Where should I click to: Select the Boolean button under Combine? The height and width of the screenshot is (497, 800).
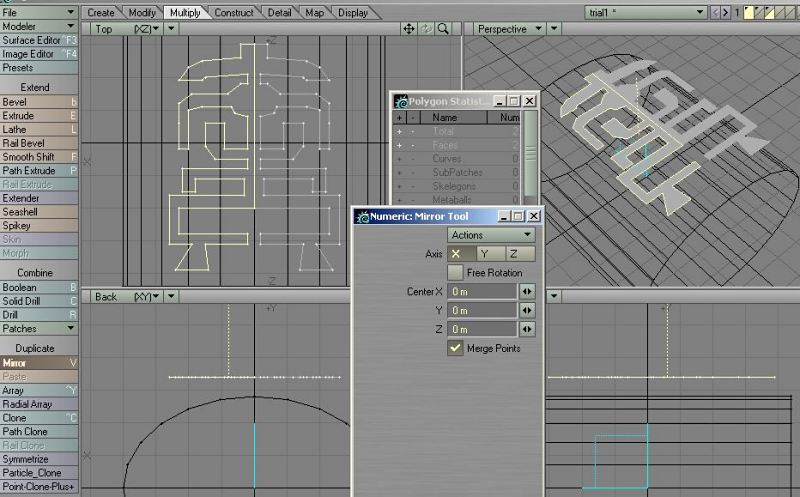pyautogui.click(x=39, y=287)
